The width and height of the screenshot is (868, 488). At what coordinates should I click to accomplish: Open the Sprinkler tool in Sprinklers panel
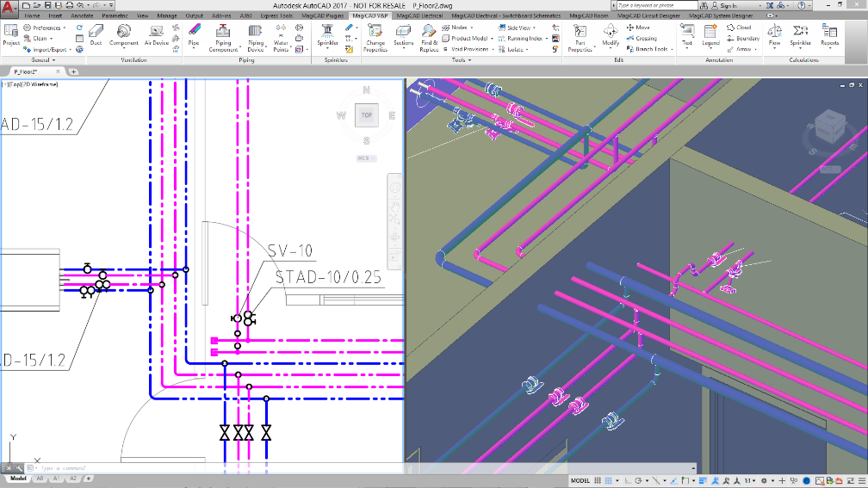327,34
